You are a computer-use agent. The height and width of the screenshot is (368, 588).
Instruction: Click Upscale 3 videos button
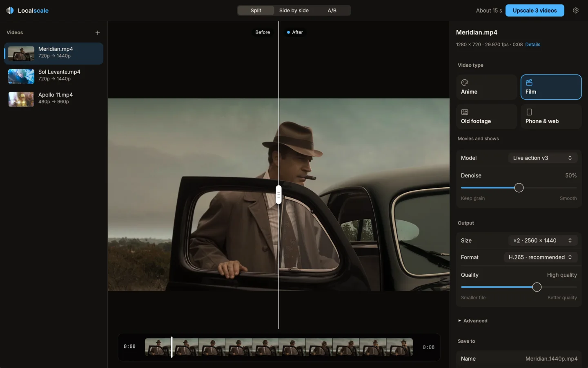(535, 11)
